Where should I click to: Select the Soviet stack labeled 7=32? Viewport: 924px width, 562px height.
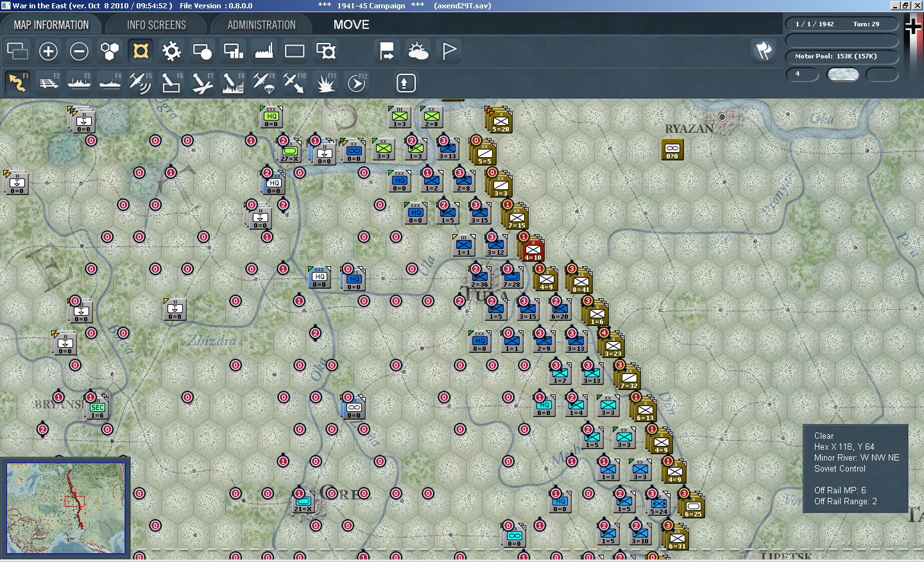[629, 377]
